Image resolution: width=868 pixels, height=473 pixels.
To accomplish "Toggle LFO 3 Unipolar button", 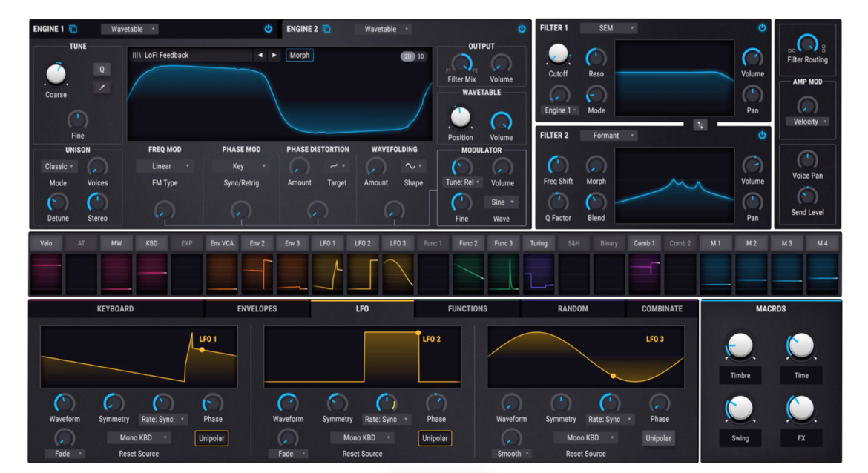I will coord(658,438).
